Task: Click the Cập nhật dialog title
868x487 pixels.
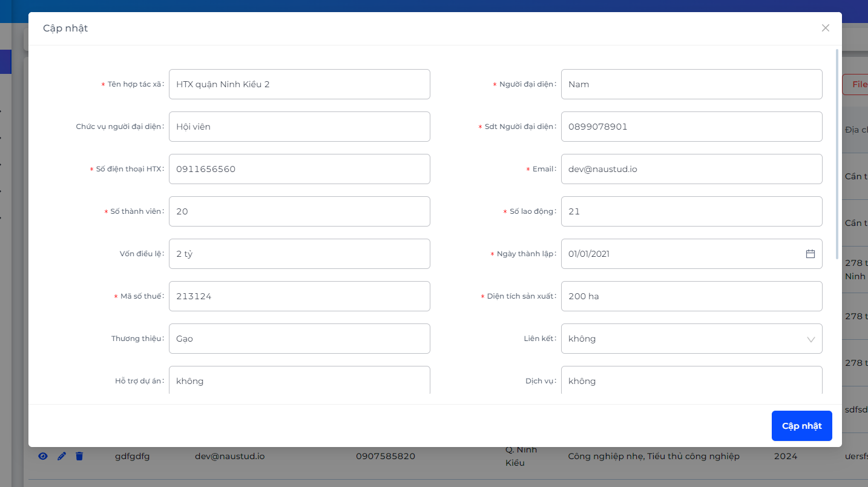Action: coord(65,28)
